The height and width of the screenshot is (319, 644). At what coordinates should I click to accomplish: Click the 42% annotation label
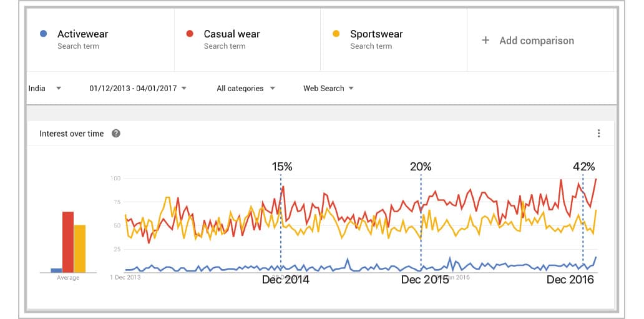pos(583,167)
